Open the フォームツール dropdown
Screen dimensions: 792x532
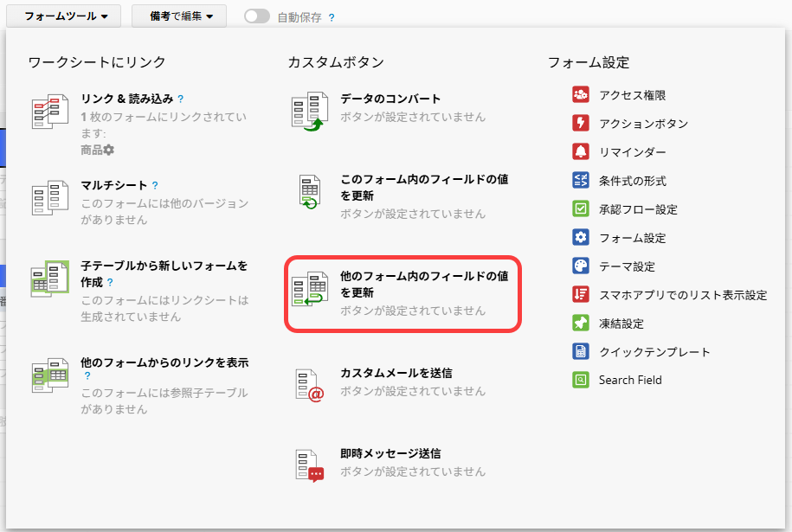66,16
